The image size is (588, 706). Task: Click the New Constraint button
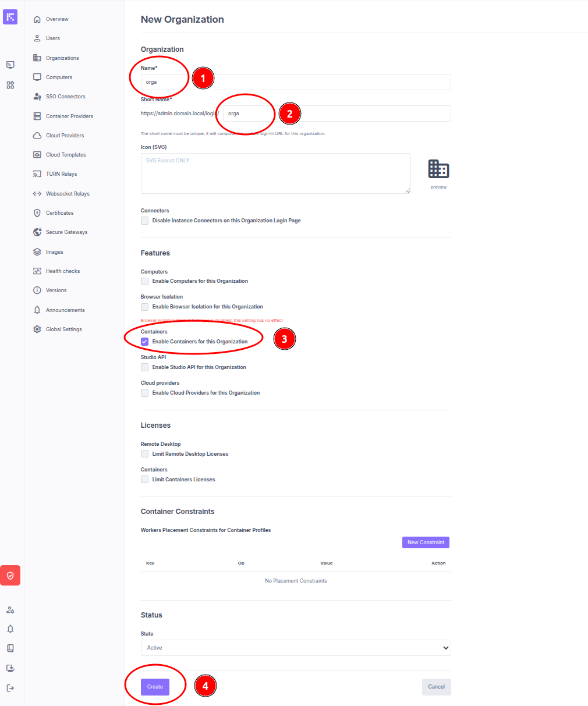click(x=426, y=542)
